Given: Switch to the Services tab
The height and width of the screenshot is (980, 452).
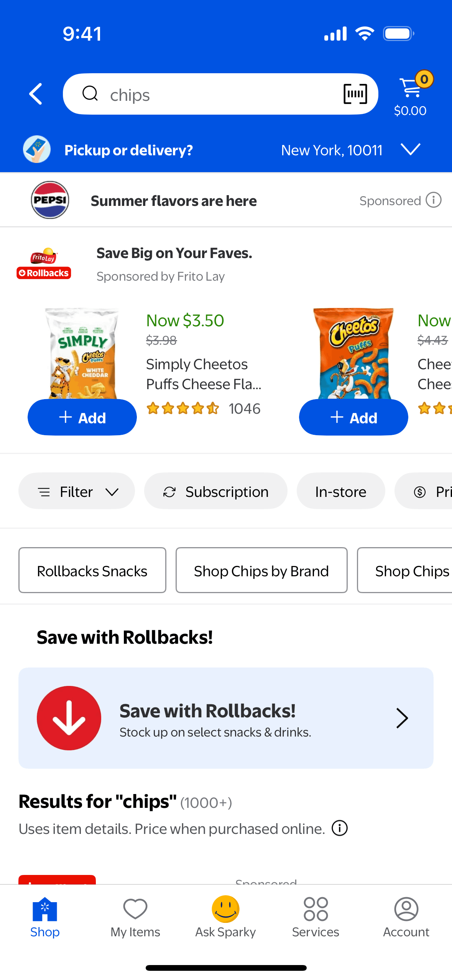Looking at the screenshot, I should click(x=316, y=917).
